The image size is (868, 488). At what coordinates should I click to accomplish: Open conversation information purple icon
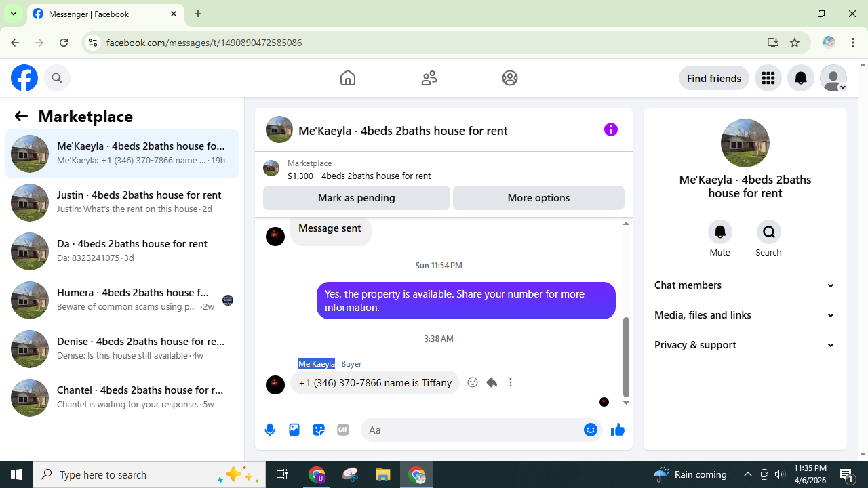(611, 129)
